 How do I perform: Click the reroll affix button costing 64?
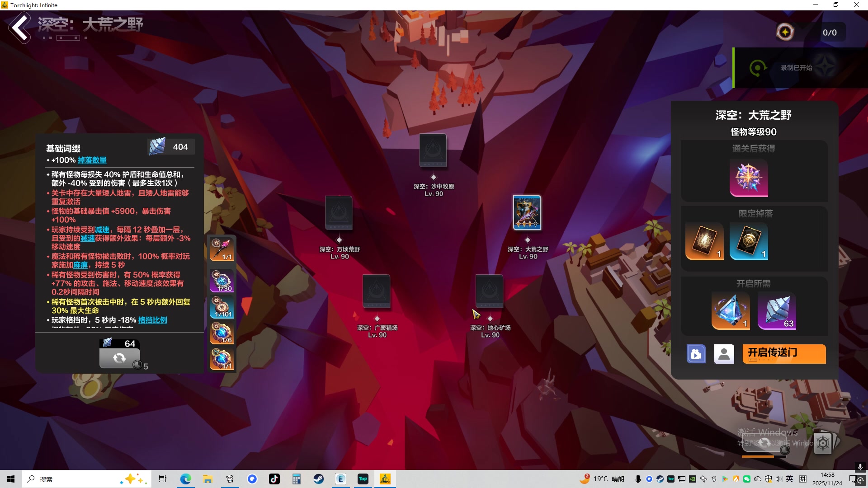click(119, 358)
